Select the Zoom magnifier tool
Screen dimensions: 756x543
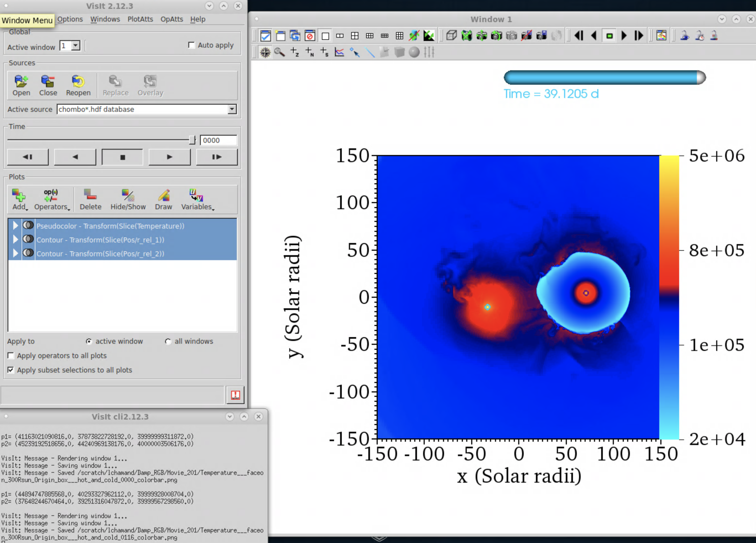pyautogui.click(x=280, y=52)
